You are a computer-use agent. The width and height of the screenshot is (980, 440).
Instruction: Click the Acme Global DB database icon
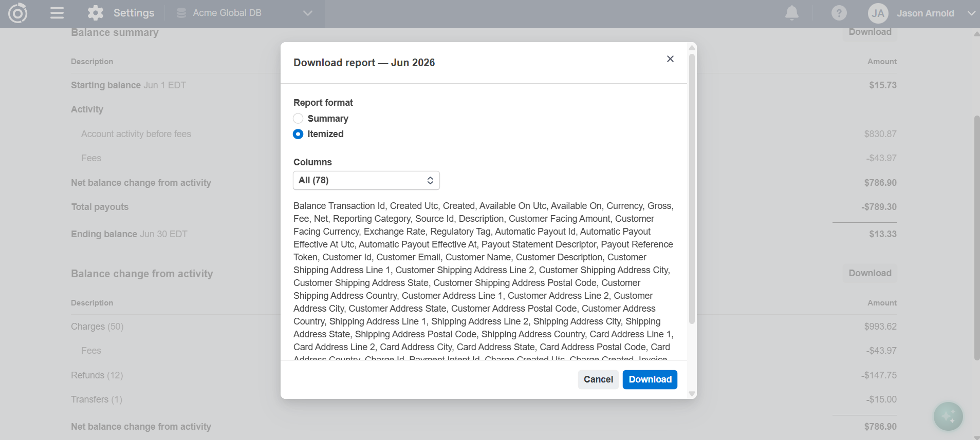click(x=181, y=13)
